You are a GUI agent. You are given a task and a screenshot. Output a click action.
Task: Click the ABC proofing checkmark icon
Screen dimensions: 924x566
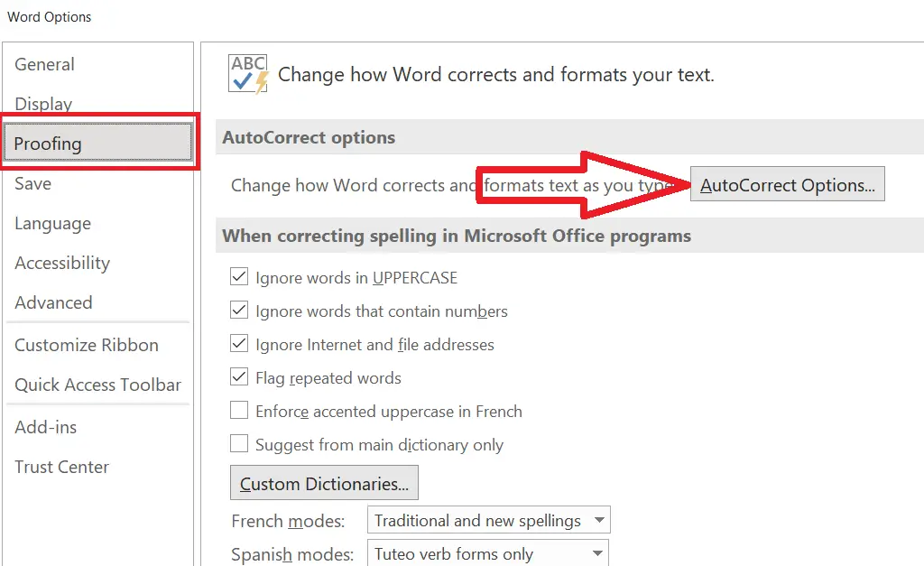pyautogui.click(x=248, y=74)
